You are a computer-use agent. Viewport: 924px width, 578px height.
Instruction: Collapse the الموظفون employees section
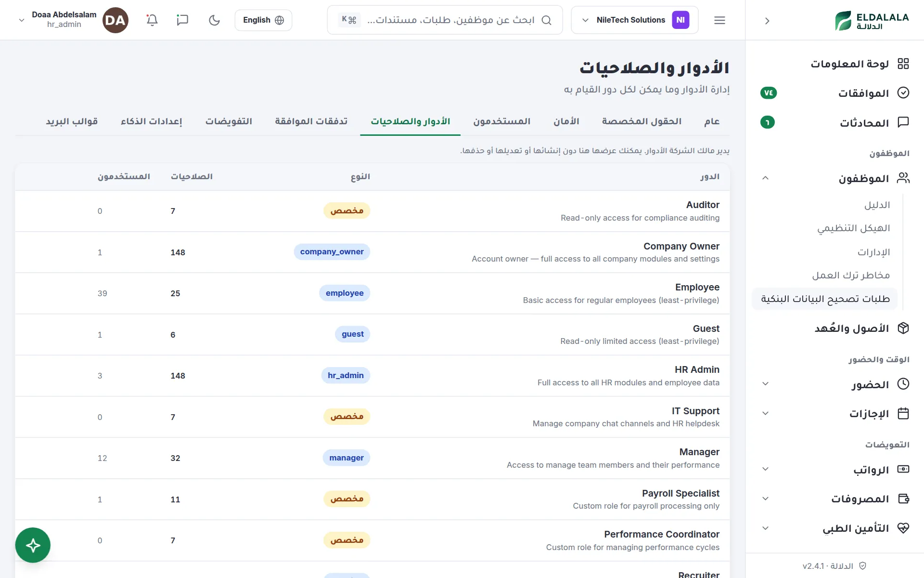point(765,178)
